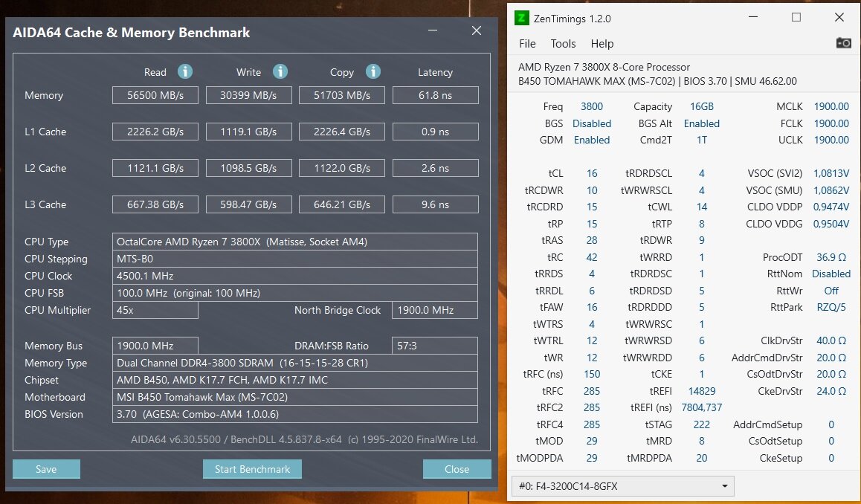Expand the memory module dropdown F4-3200C14-8GFX
The image size is (861, 504).
point(622,486)
